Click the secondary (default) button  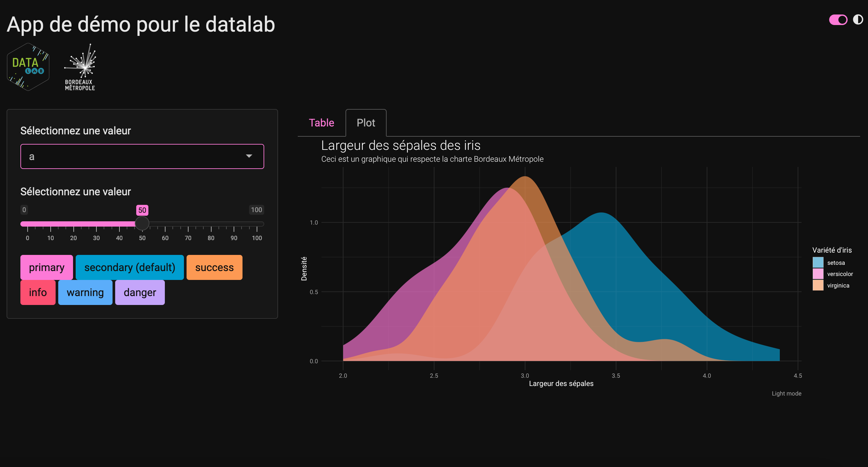pos(130,267)
